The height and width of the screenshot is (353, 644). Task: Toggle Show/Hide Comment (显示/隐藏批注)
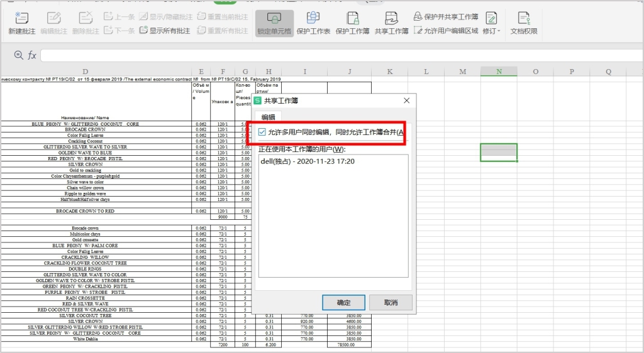(165, 17)
